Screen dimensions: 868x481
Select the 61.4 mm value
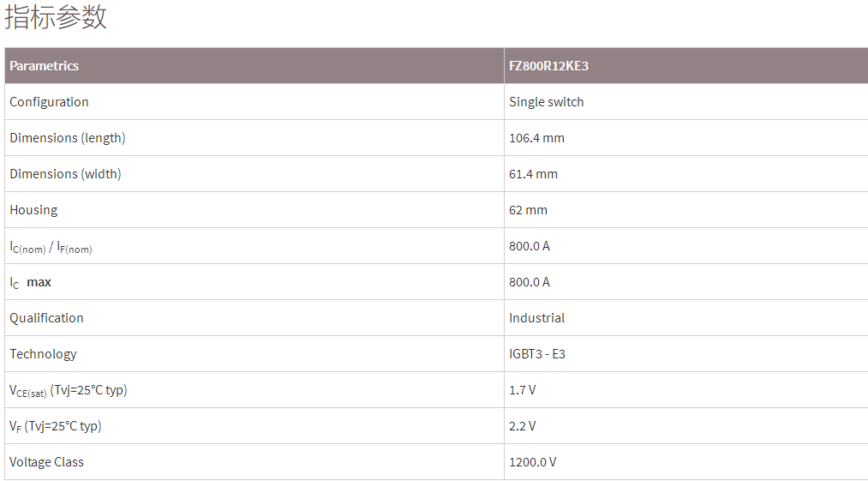[x=533, y=174]
